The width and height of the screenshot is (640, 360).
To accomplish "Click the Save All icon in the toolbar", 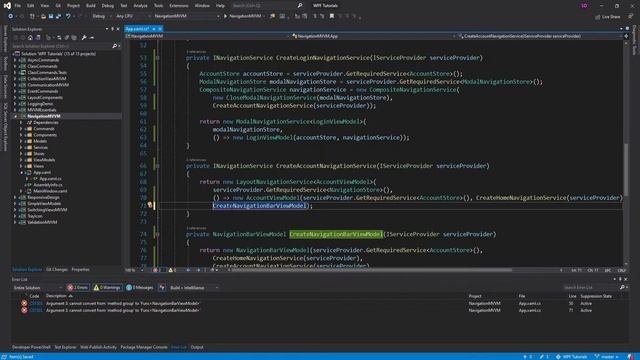I will coord(58,16).
